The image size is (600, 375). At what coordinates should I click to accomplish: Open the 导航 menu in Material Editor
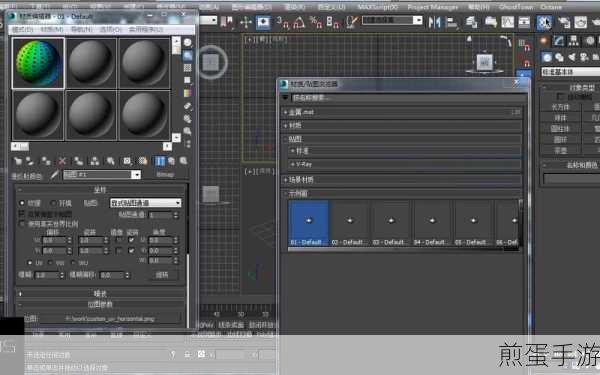click(x=82, y=29)
